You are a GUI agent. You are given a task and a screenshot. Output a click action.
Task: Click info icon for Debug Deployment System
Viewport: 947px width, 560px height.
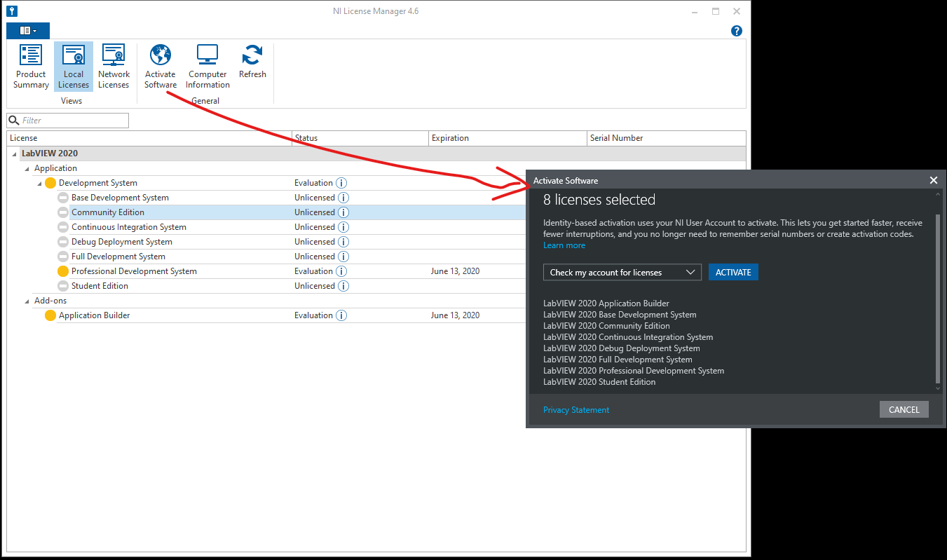tap(342, 242)
